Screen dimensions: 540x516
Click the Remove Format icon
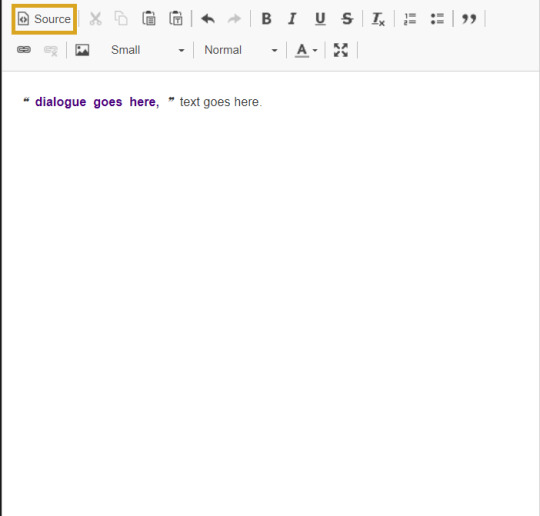[x=378, y=19]
